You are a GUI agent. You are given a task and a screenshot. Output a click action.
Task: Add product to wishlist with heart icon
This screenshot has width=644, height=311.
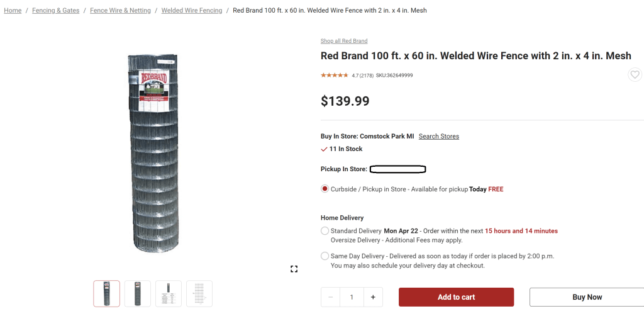(x=635, y=75)
